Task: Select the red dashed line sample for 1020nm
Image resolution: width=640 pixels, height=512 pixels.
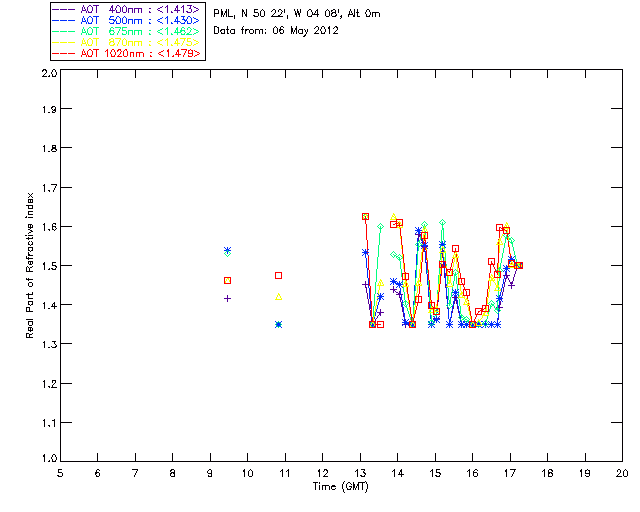Action: (64, 53)
